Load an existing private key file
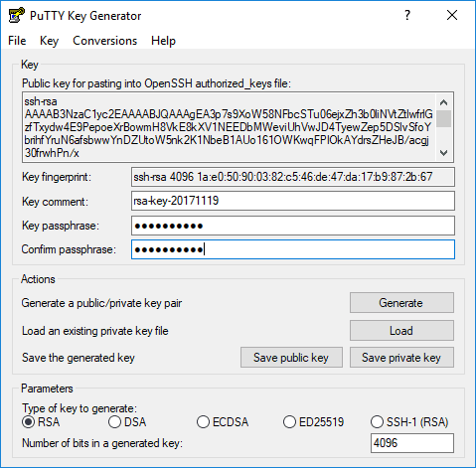Screen dimensions: 476x468 pyautogui.click(x=401, y=330)
